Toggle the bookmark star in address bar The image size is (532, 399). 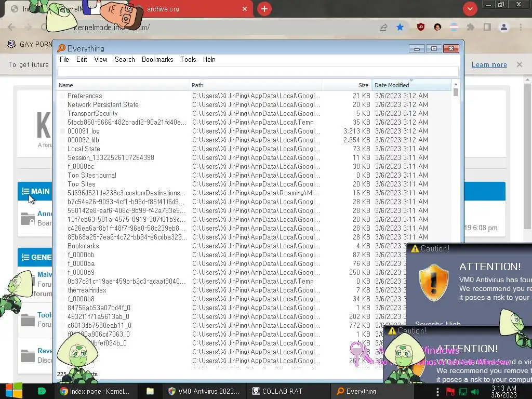point(400,27)
